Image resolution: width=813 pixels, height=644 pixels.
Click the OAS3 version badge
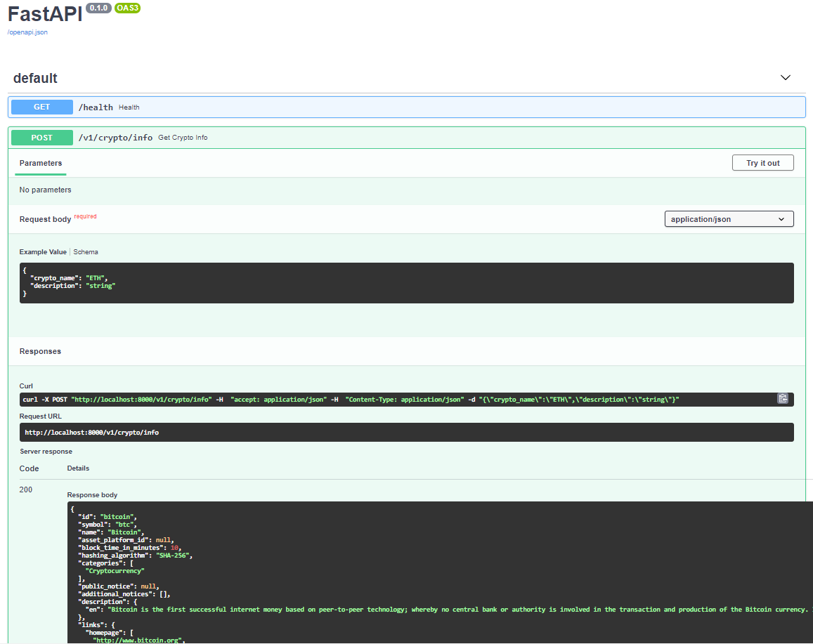[x=127, y=8]
